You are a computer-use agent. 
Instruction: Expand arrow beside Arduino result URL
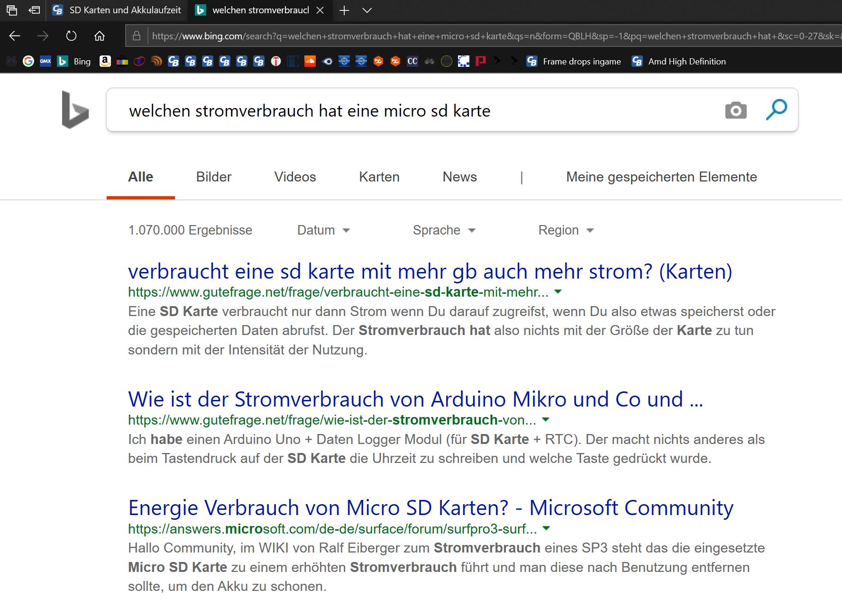pyautogui.click(x=546, y=420)
